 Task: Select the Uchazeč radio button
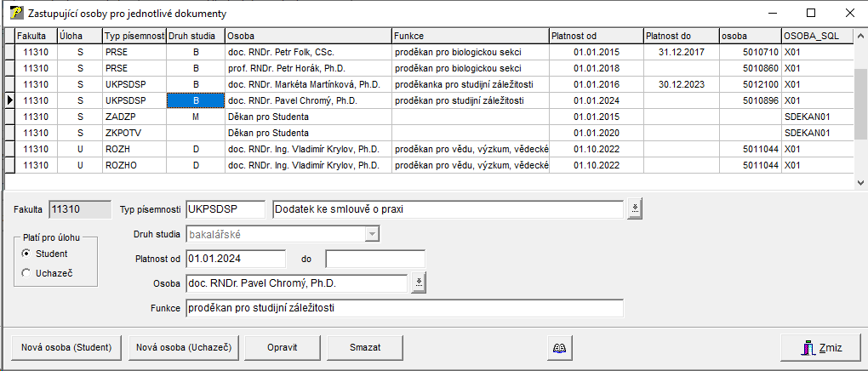(x=26, y=272)
